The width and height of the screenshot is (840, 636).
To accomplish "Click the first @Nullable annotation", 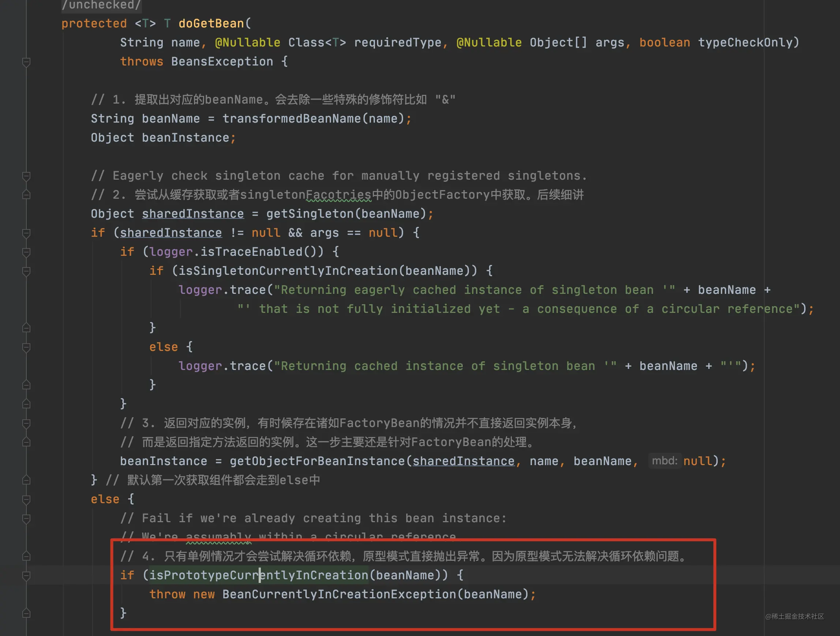I will tap(248, 42).
